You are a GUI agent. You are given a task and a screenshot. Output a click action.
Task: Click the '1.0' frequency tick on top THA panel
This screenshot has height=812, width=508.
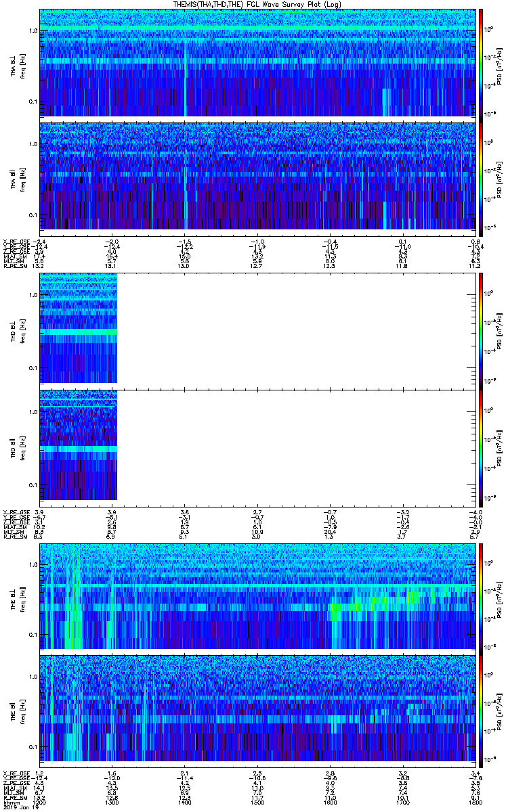(33, 31)
